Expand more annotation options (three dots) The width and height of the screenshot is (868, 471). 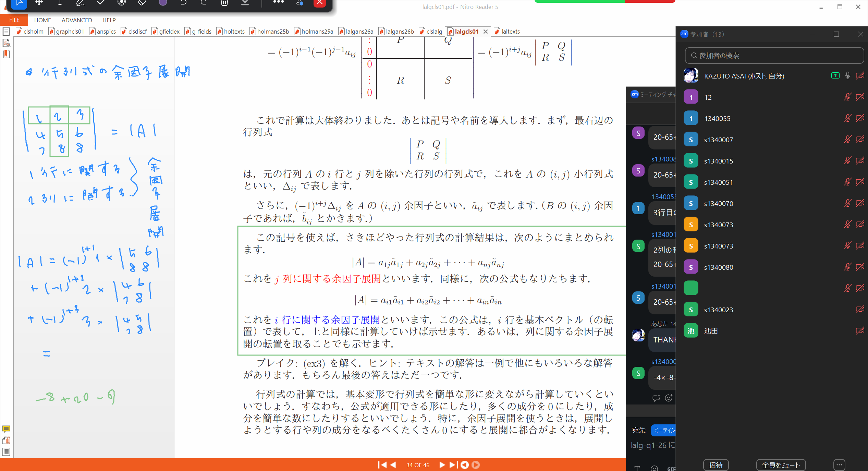(278, 2)
